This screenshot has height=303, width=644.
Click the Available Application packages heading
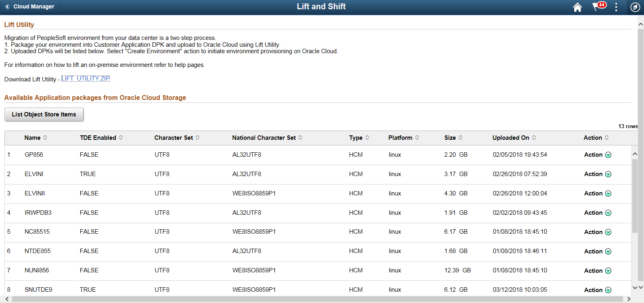tap(95, 98)
